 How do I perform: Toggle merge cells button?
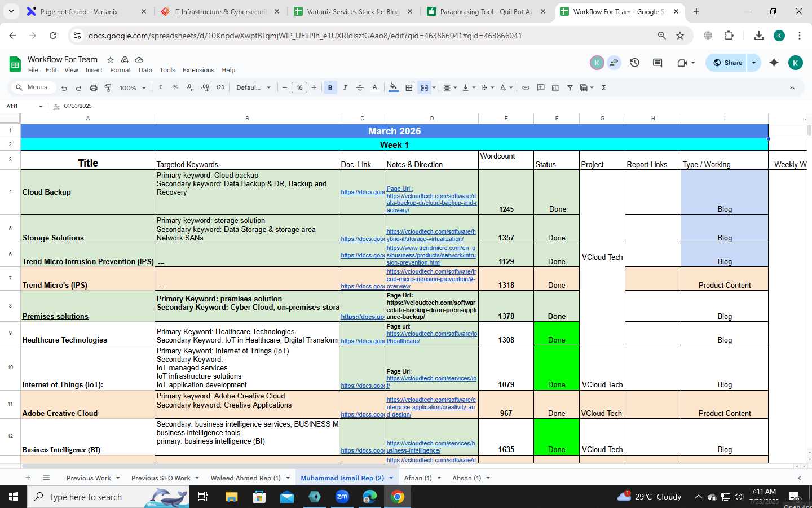tap(424, 87)
